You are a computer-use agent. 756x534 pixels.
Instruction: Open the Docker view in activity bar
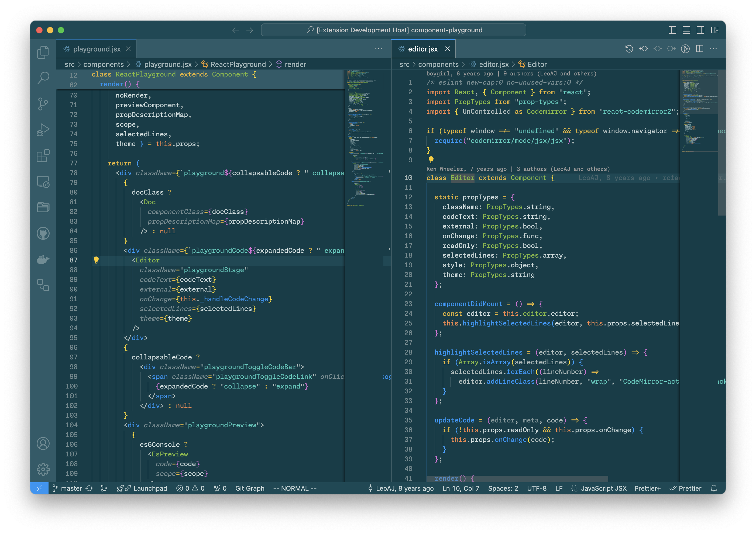pyautogui.click(x=43, y=259)
